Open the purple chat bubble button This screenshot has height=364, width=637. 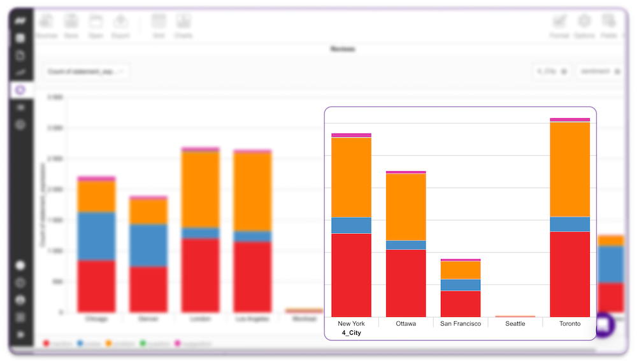coord(604,325)
